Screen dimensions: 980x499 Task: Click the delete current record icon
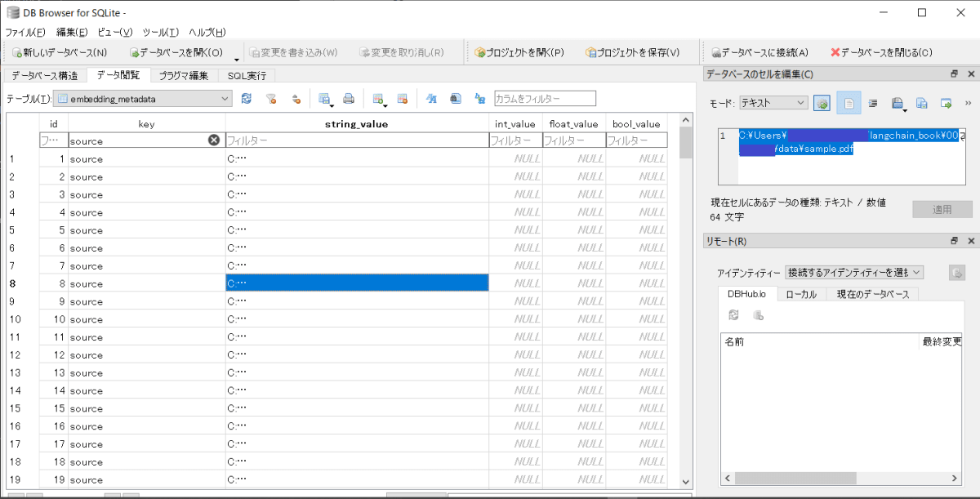(x=402, y=99)
